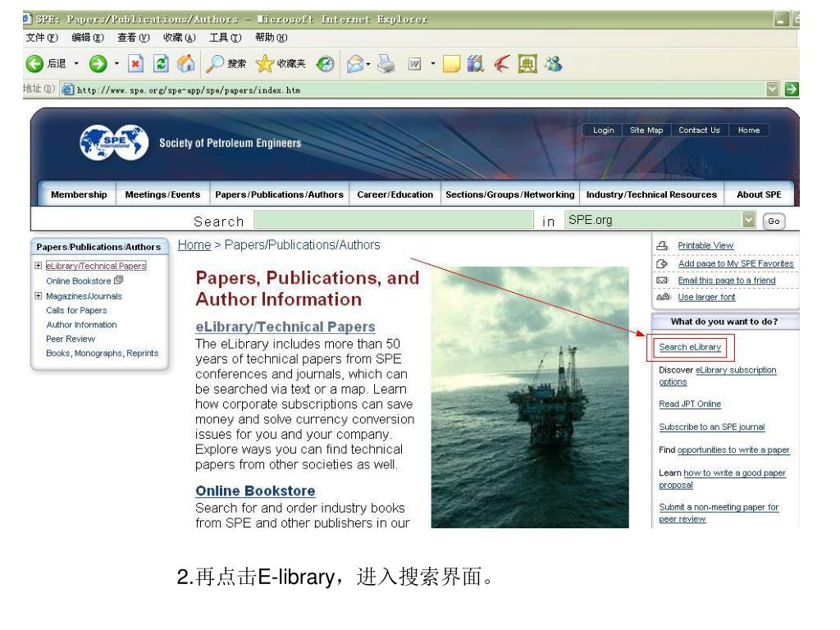Screen dimensions: 840x630
Task: Select the Meetings/Events tab
Action: [162, 194]
